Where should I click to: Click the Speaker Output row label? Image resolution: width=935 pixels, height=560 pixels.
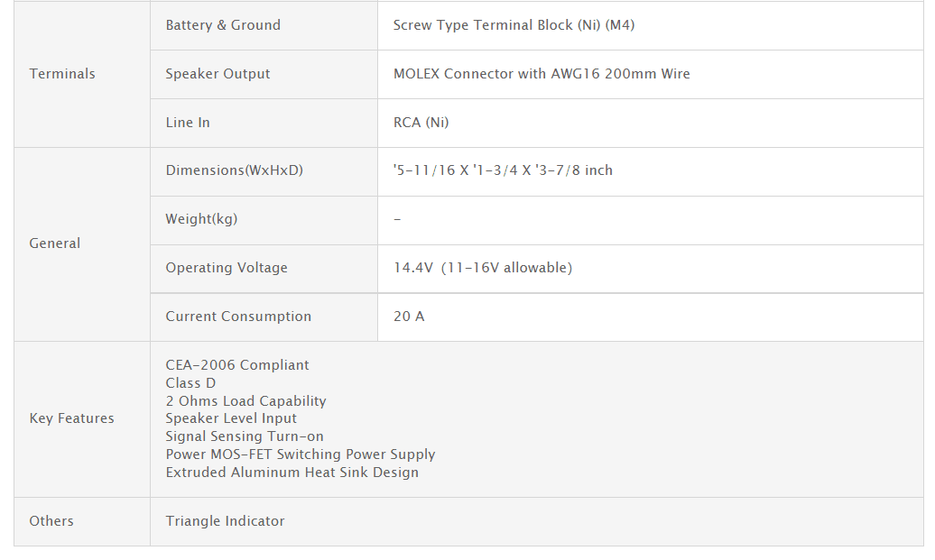pyautogui.click(x=218, y=74)
